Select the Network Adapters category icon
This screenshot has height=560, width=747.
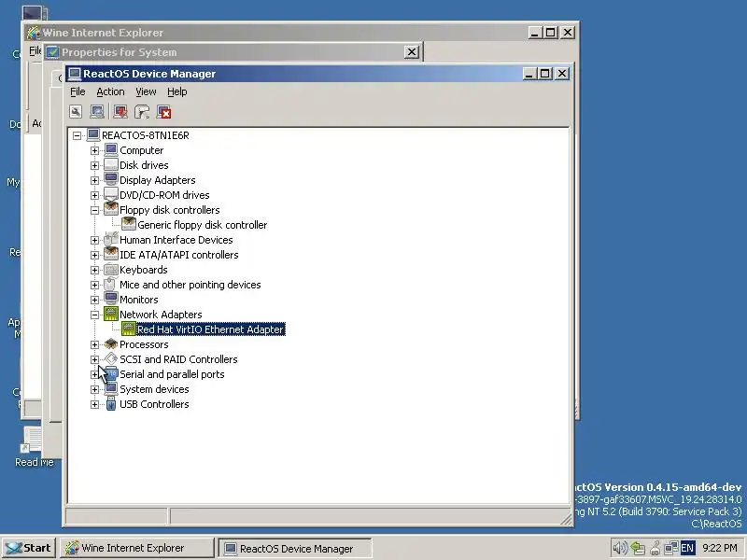(x=110, y=315)
